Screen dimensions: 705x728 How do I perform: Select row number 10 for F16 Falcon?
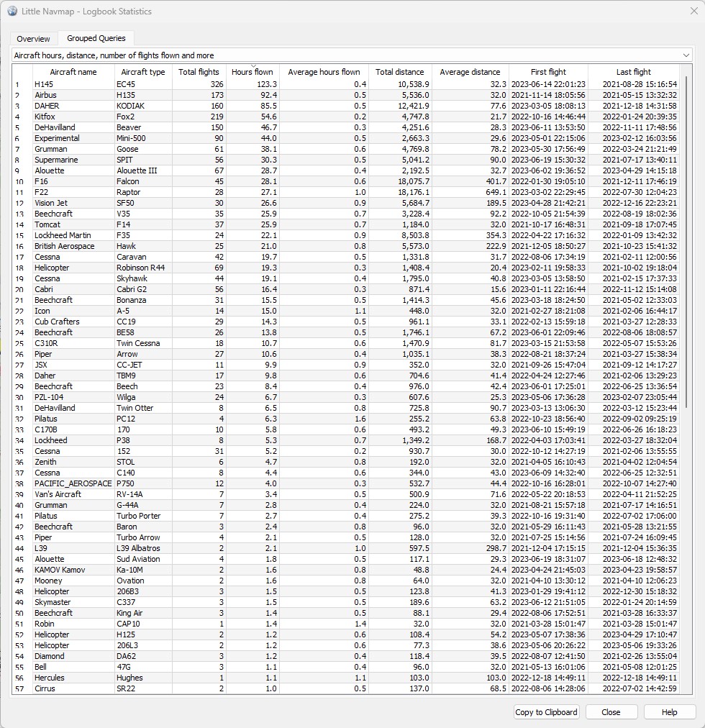point(22,181)
